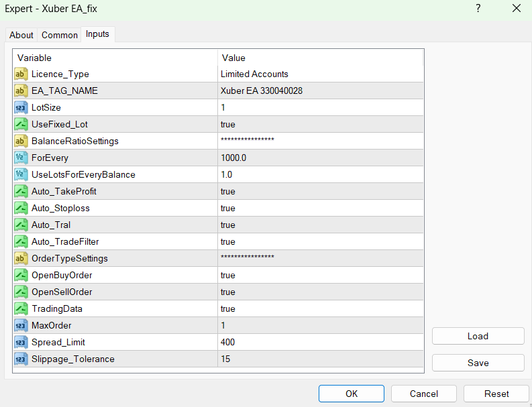Click the string icon beside OrderTypeSettings
The image size is (532, 407).
(21, 258)
